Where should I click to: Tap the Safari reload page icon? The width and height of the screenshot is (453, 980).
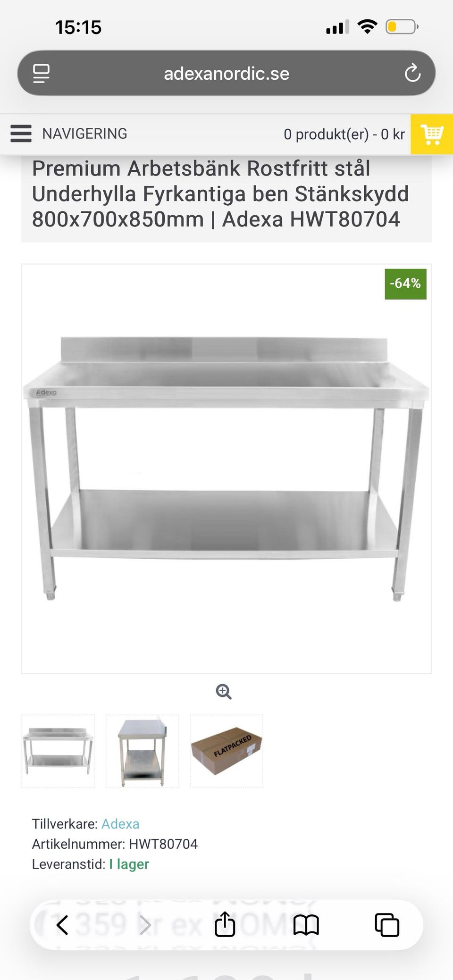click(x=412, y=73)
